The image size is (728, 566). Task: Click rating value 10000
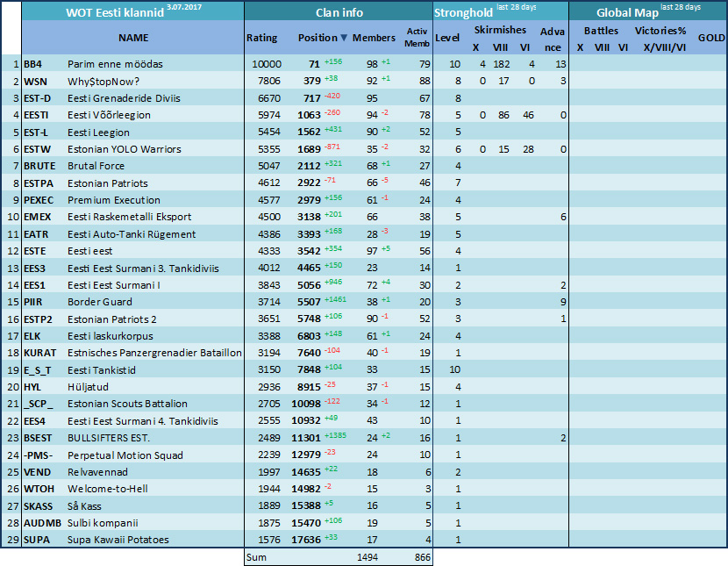click(267, 64)
